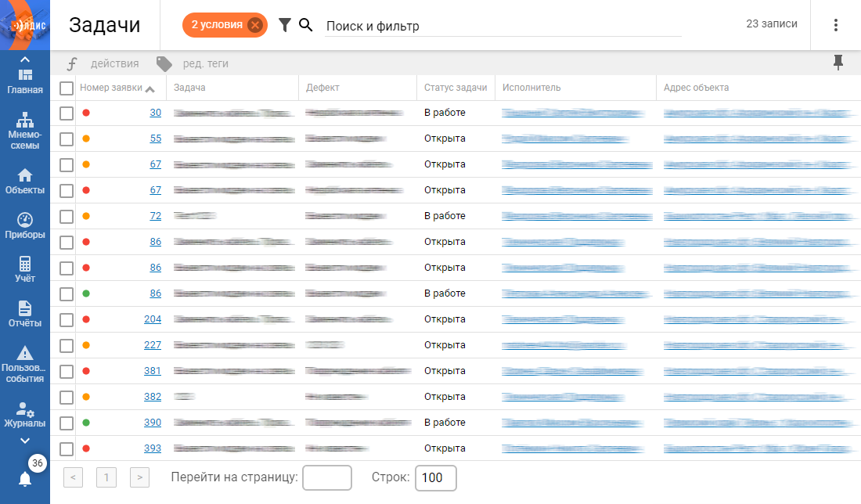861x504 pixels.
Task: Toggle the select-all checkbox in header
Action: [x=67, y=88]
